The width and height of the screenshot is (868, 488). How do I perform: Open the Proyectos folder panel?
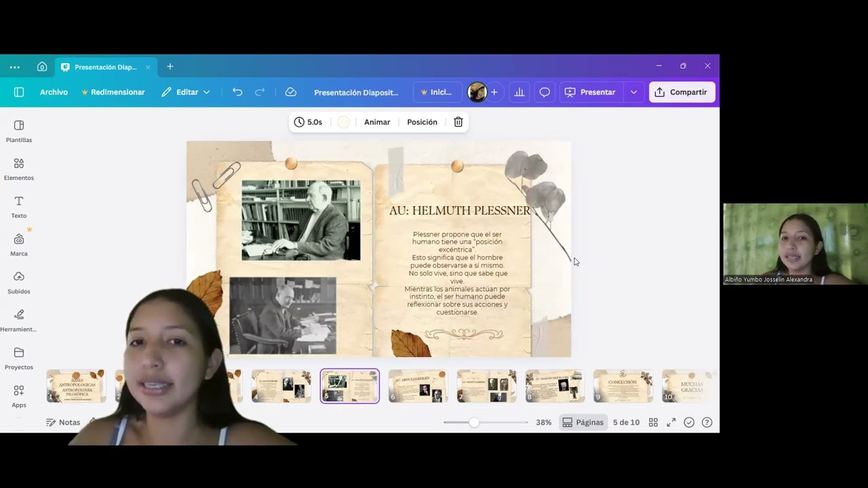[x=19, y=359]
